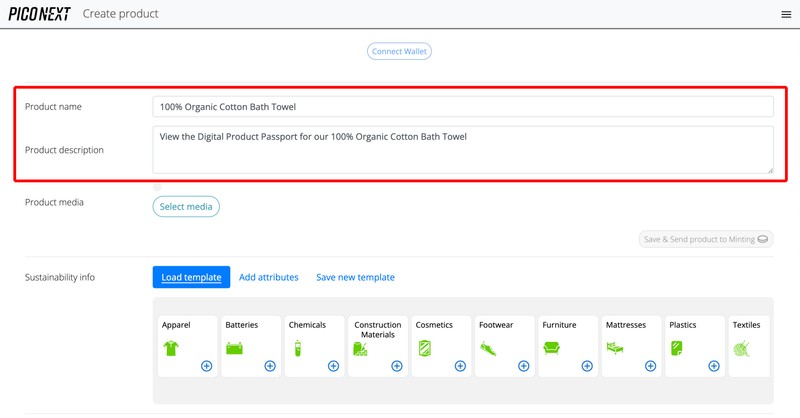This screenshot has width=800, height=418.
Task: Add the Apparel template with plus
Action: 206,366
